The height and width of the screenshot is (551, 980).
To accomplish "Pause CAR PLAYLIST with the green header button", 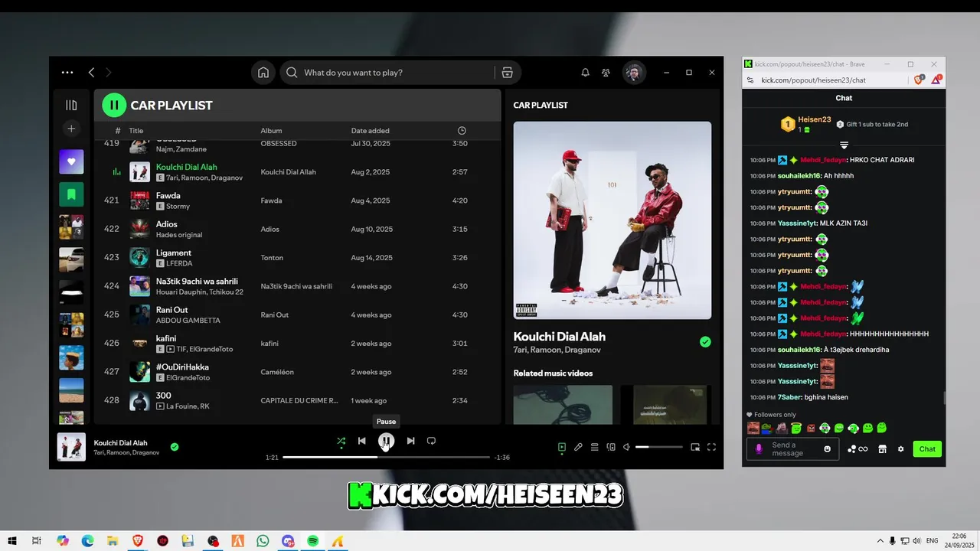I will [114, 106].
